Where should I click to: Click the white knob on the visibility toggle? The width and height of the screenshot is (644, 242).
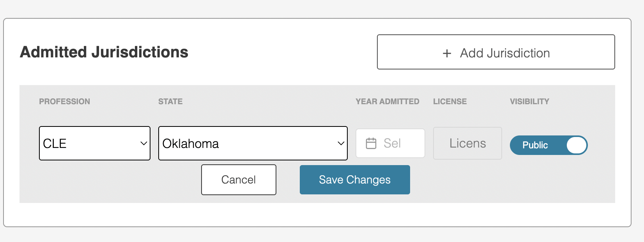click(577, 145)
